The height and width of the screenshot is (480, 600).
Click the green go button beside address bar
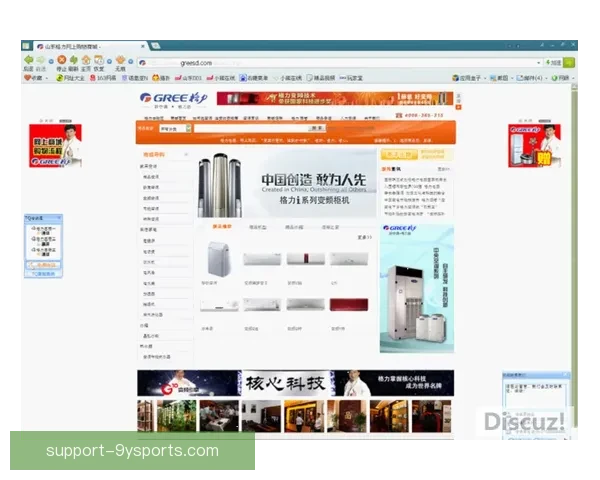pyautogui.click(x=569, y=62)
